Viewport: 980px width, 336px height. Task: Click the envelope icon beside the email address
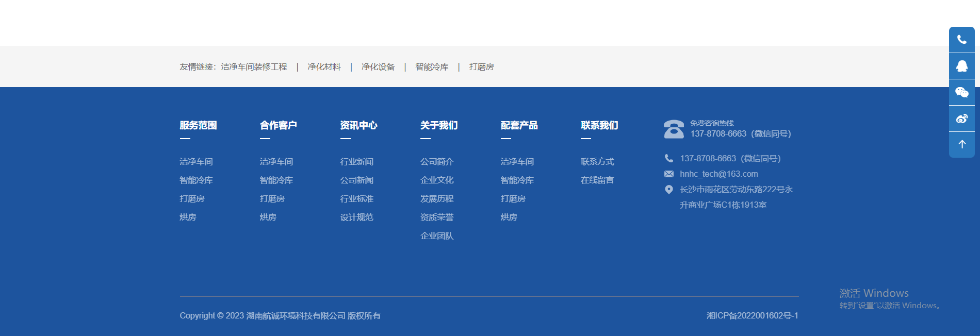point(669,174)
